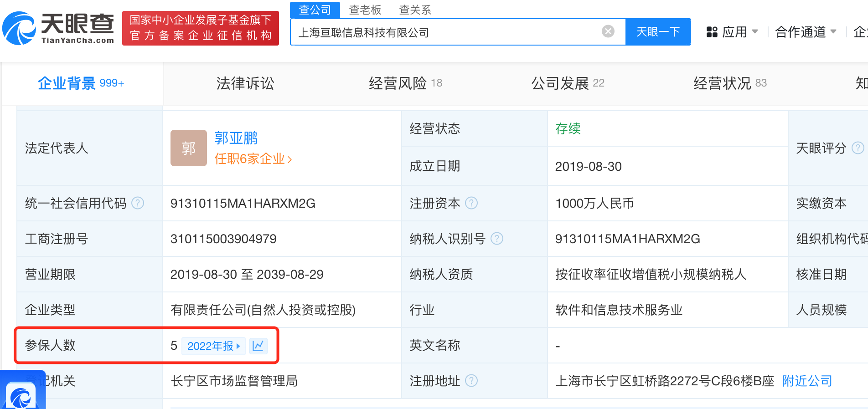Click help icon next to 注册地址
This screenshot has height=409, width=868.
(471, 381)
